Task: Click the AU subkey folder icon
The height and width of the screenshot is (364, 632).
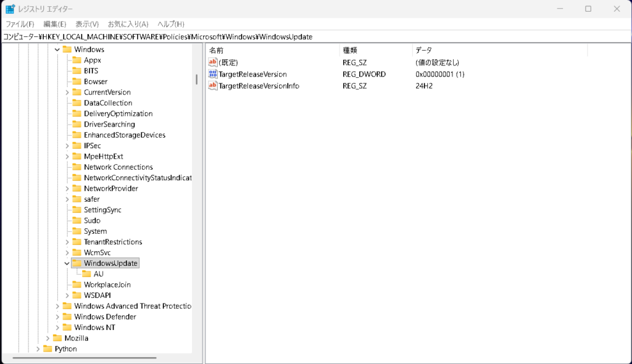Action: tap(86, 274)
